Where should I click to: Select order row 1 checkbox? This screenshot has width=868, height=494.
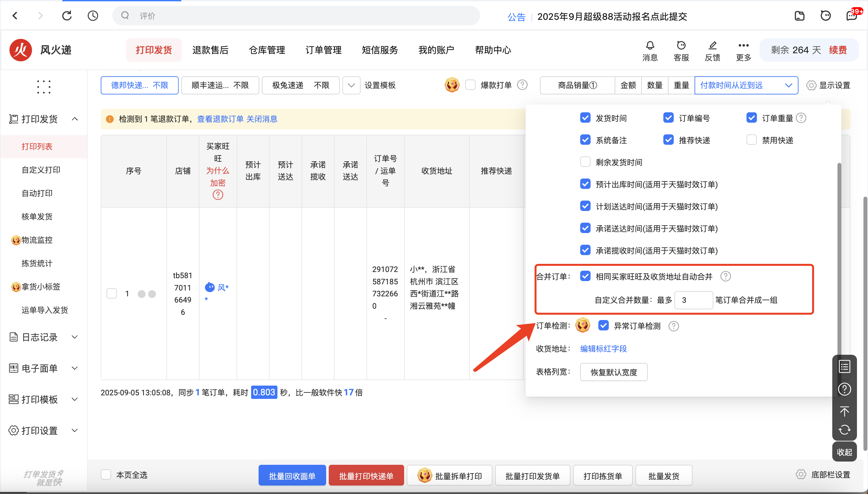coord(112,293)
